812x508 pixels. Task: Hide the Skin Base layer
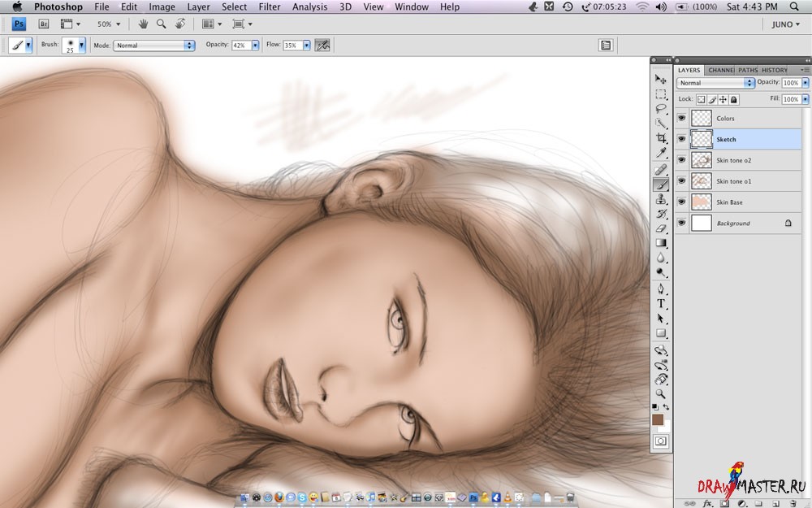pyautogui.click(x=681, y=202)
